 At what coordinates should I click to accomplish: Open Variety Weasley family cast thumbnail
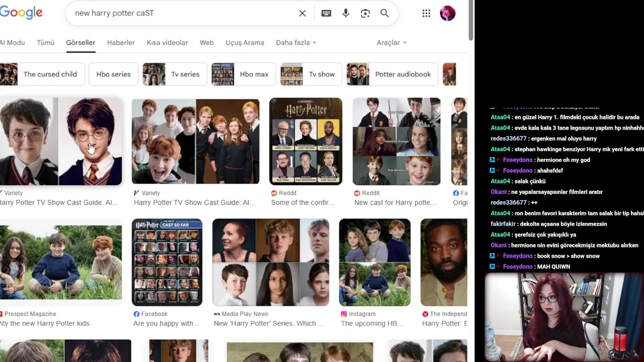click(x=195, y=142)
